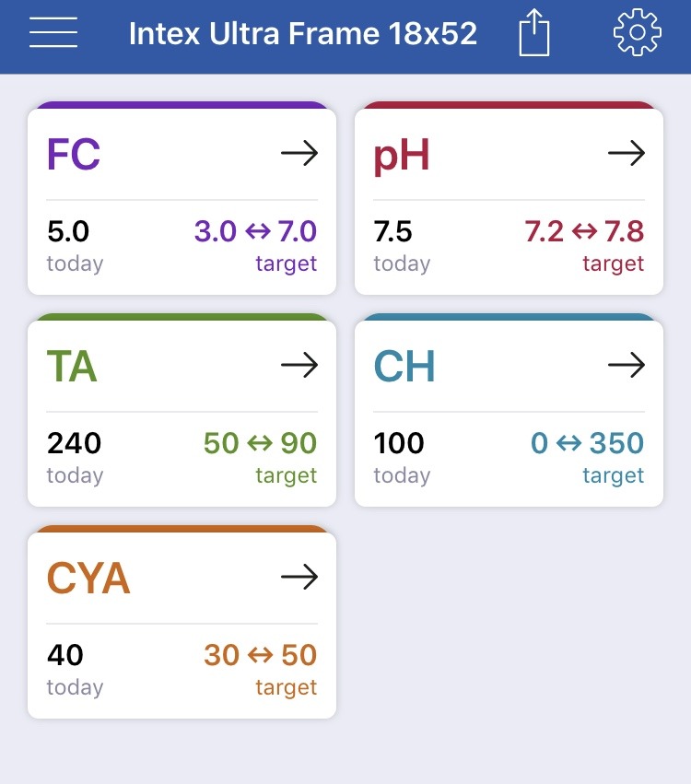
Task: Tap today's TA reading 240
Action: (x=74, y=443)
